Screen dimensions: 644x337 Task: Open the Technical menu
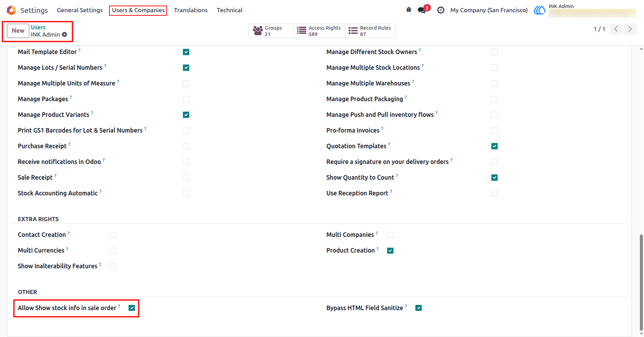[x=230, y=10]
